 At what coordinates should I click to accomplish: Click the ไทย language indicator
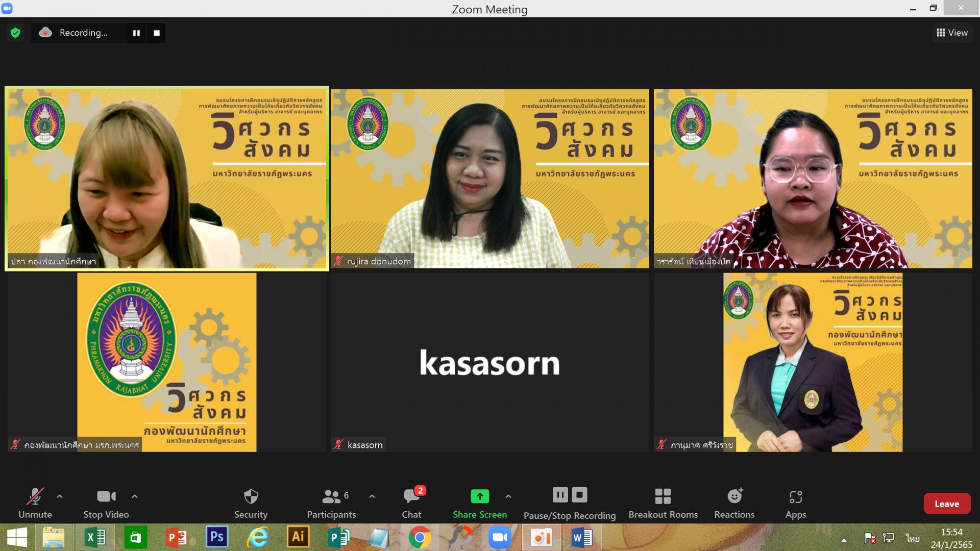coord(913,538)
